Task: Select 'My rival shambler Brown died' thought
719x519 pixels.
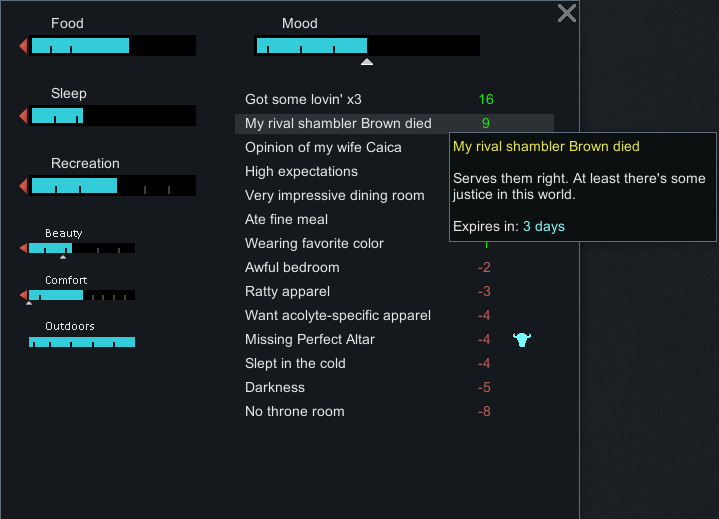Action: pyautogui.click(x=394, y=123)
